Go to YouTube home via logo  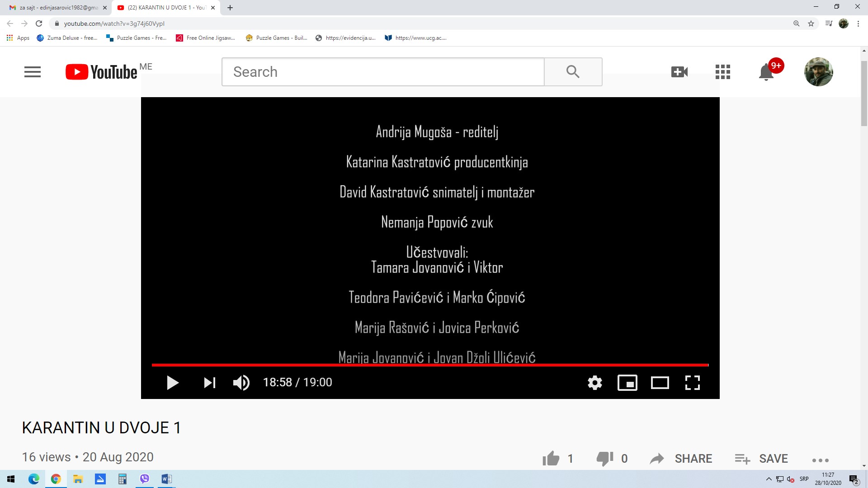pyautogui.click(x=101, y=72)
